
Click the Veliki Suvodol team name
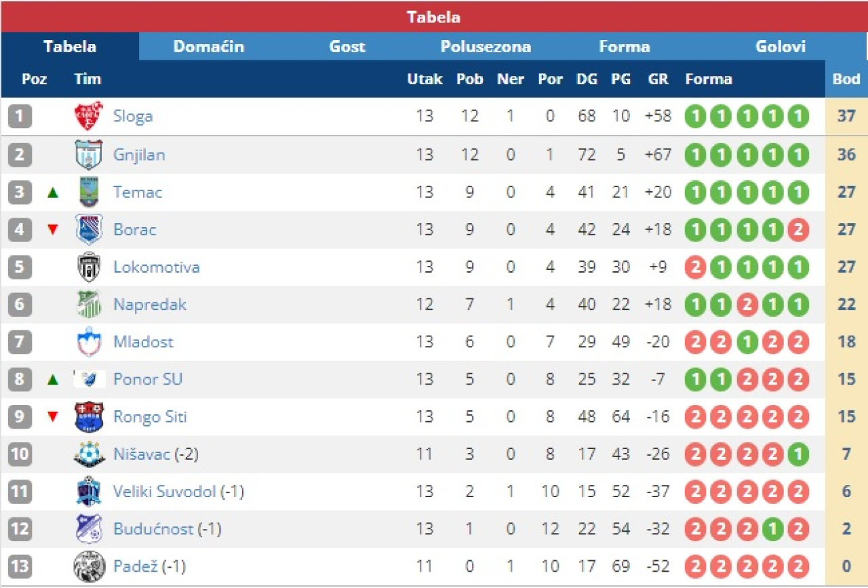(165, 492)
